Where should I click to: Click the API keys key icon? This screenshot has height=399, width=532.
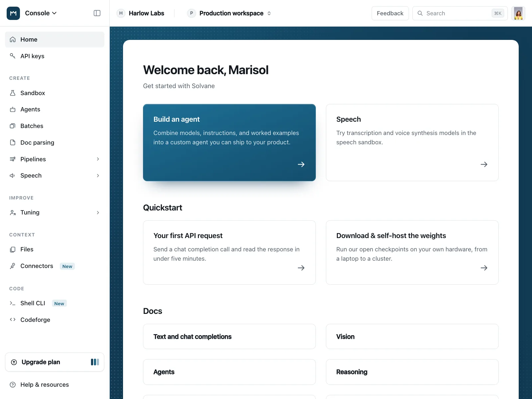[13, 56]
